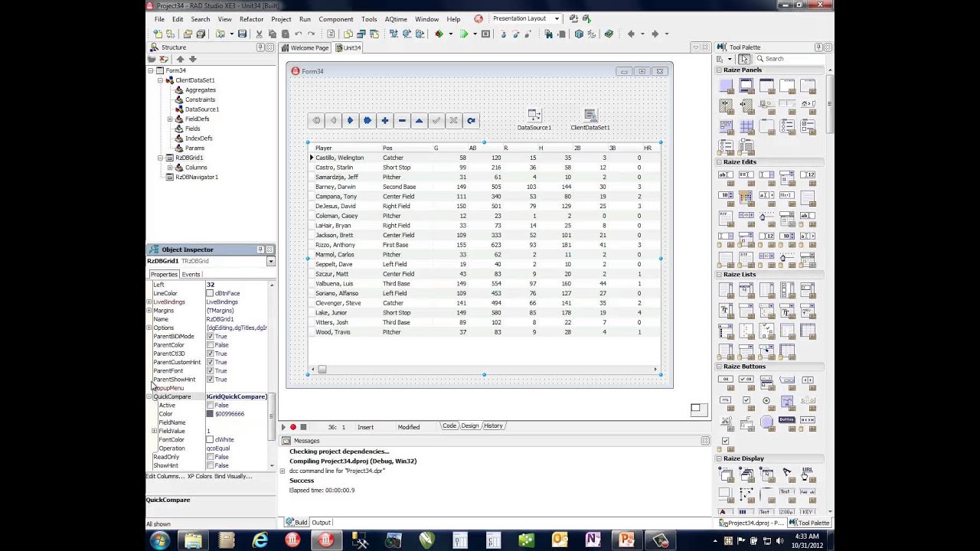
Task: Expand the FieldDefs tree node
Action: [170, 119]
